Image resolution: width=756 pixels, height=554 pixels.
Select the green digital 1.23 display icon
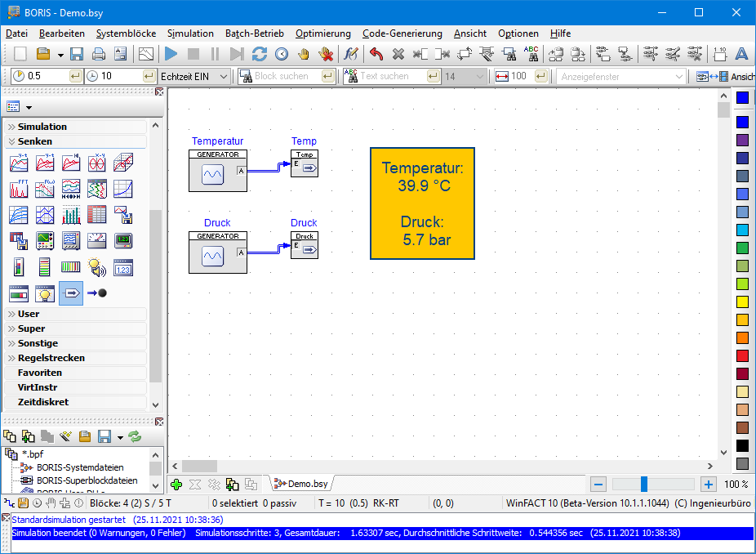(123, 241)
